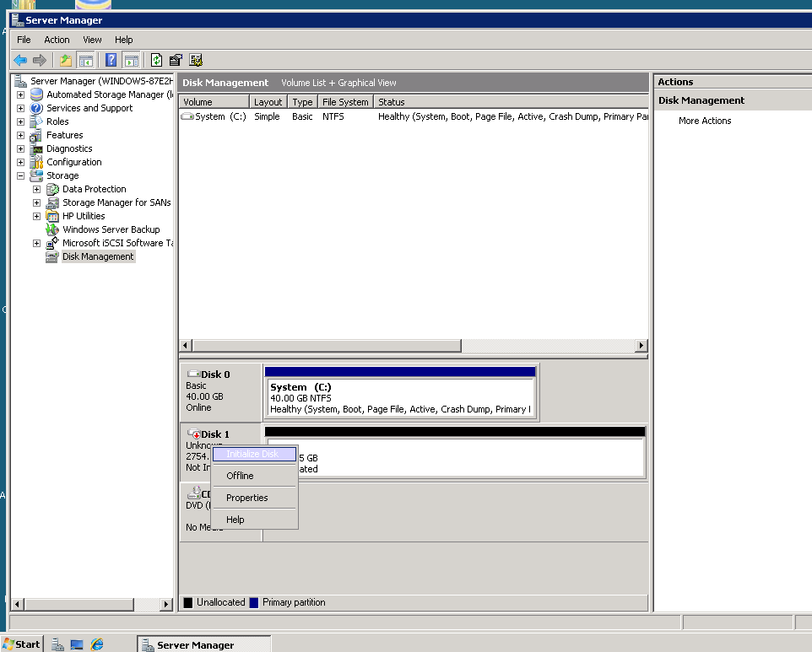This screenshot has height=652, width=812.
Task: Click the Services and Support tree icon
Action: click(36, 108)
